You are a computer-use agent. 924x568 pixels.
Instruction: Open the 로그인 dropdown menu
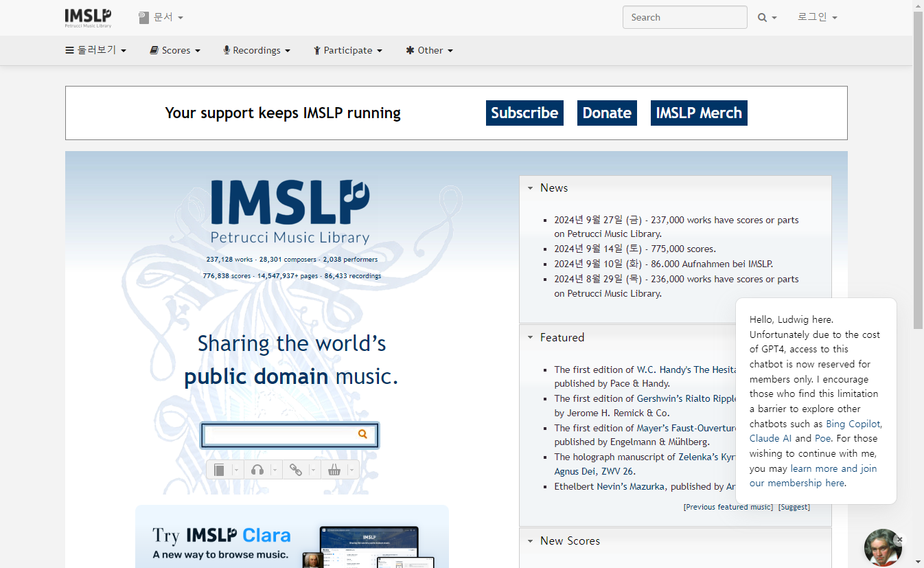[817, 17]
